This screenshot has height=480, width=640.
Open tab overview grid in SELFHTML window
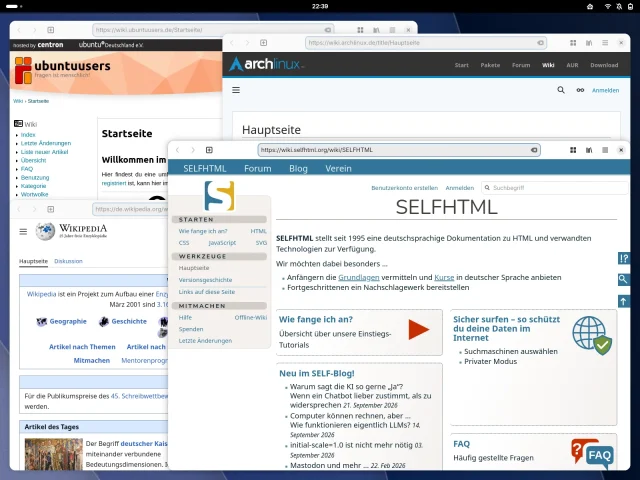pos(573,150)
